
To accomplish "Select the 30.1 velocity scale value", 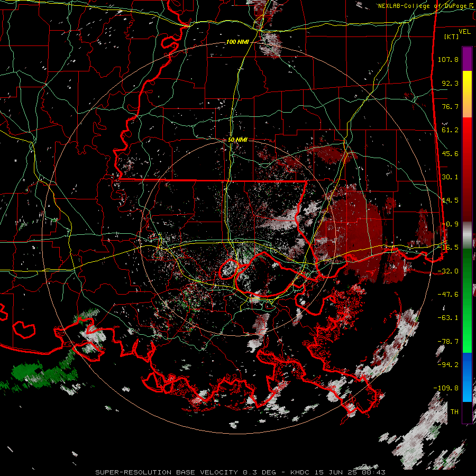I will (x=450, y=177).
